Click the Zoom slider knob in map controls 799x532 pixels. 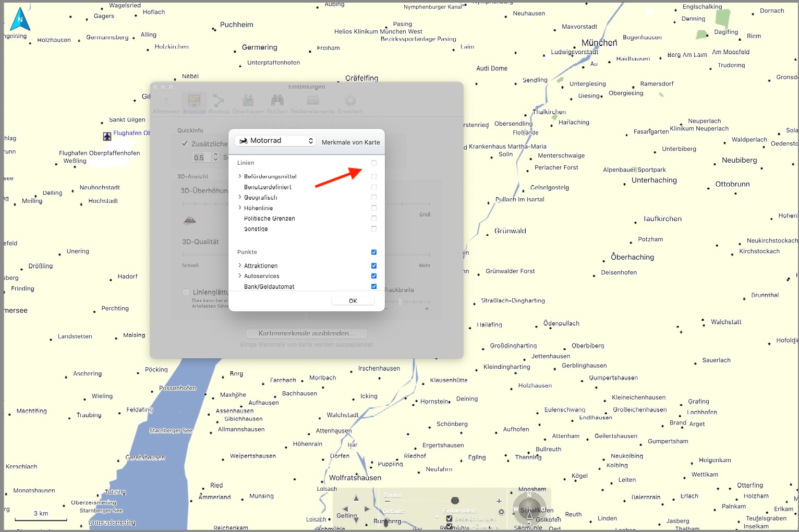click(x=455, y=501)
